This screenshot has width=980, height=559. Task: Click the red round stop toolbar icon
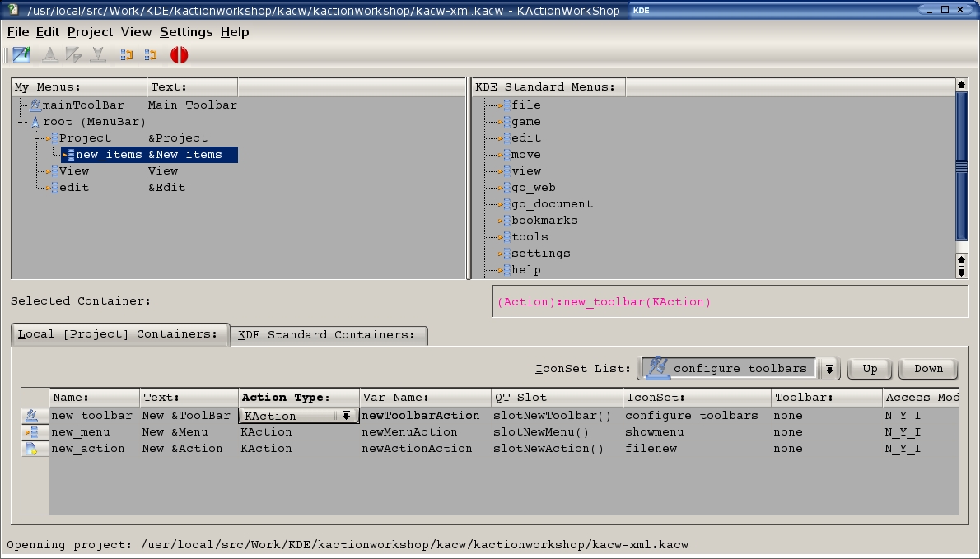point(180,55)
